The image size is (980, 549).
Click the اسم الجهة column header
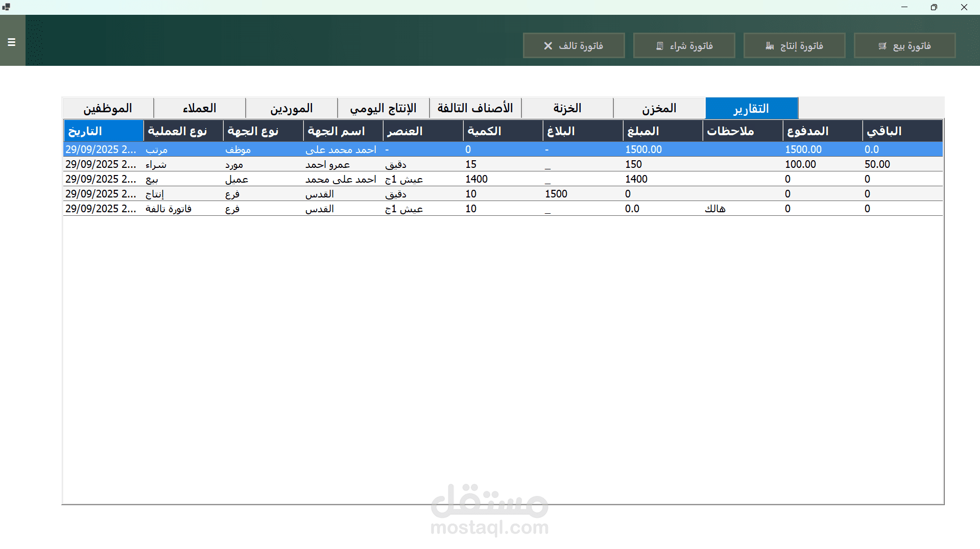coord(344,131)
